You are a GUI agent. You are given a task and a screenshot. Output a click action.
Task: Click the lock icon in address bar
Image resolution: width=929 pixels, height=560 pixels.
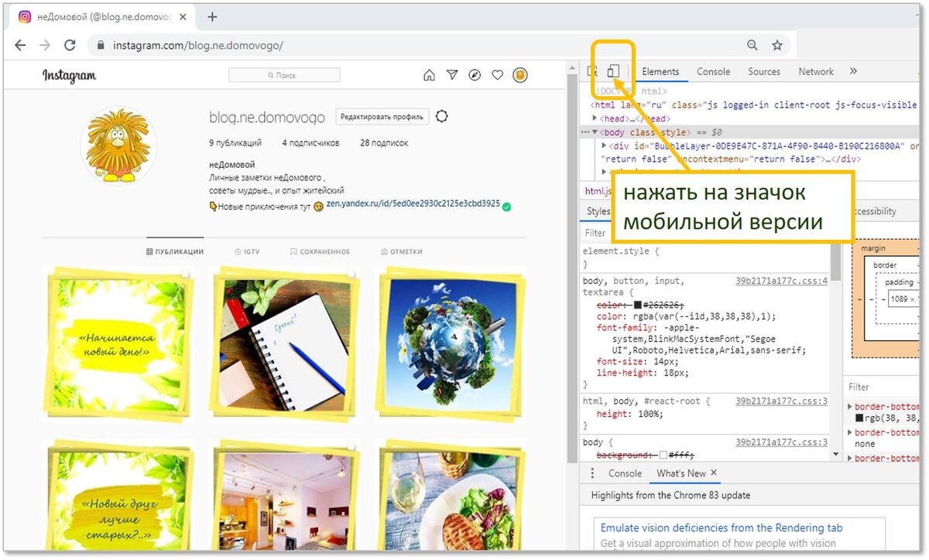pos(101,46)
